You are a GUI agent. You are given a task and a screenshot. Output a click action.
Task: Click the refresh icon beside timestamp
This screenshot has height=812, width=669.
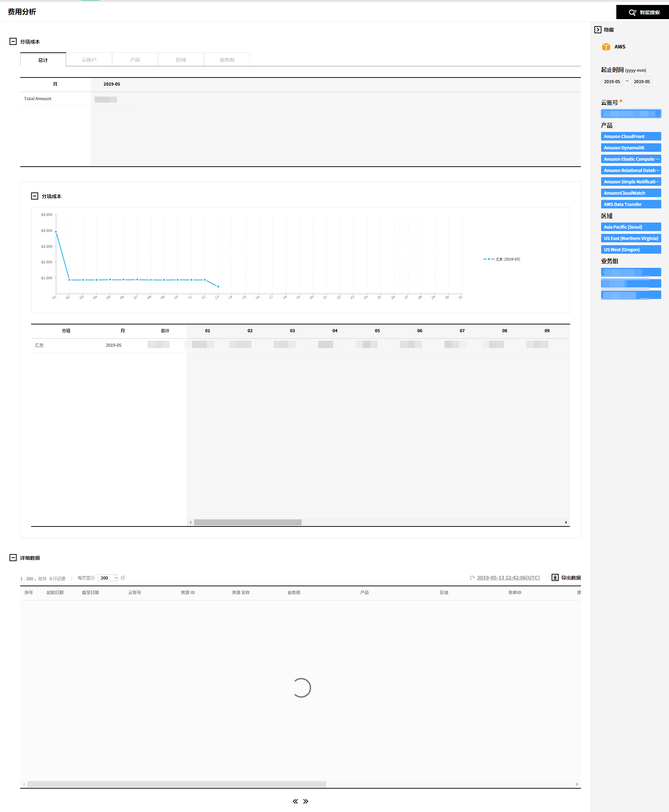click(x=472, y=577)
